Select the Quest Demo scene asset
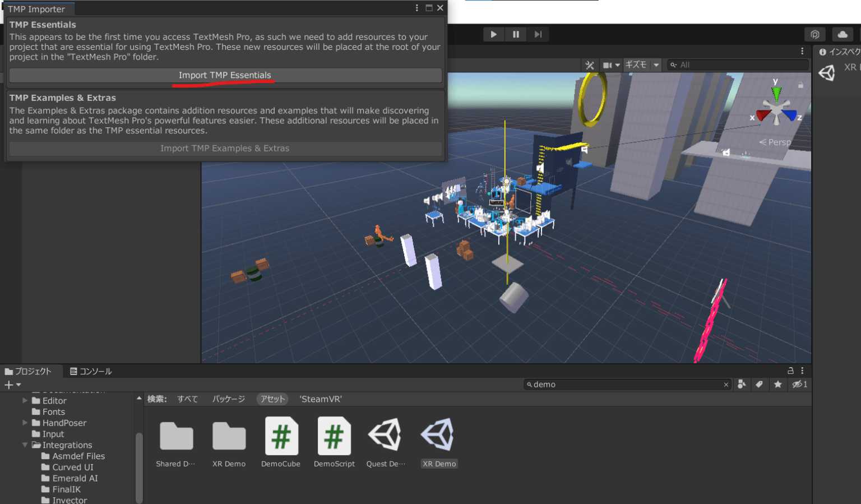861x504 pixels. 386,436
